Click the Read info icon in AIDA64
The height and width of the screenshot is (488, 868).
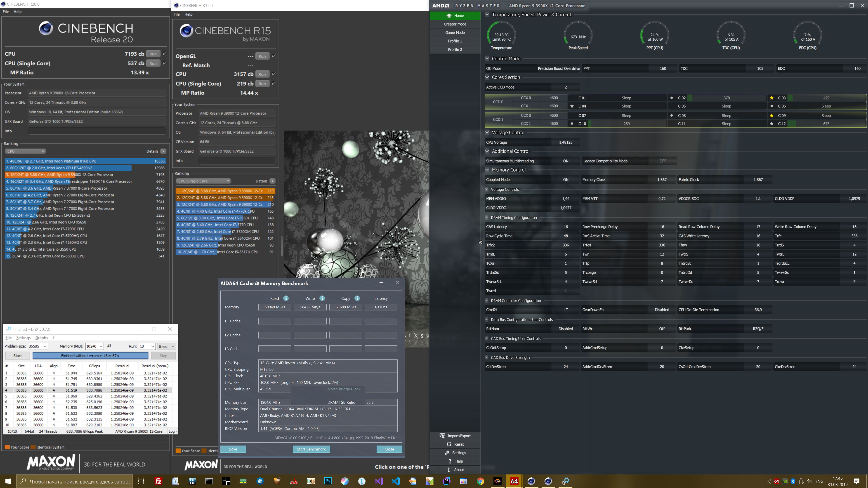pyautogui.click(x=286, y=298)
